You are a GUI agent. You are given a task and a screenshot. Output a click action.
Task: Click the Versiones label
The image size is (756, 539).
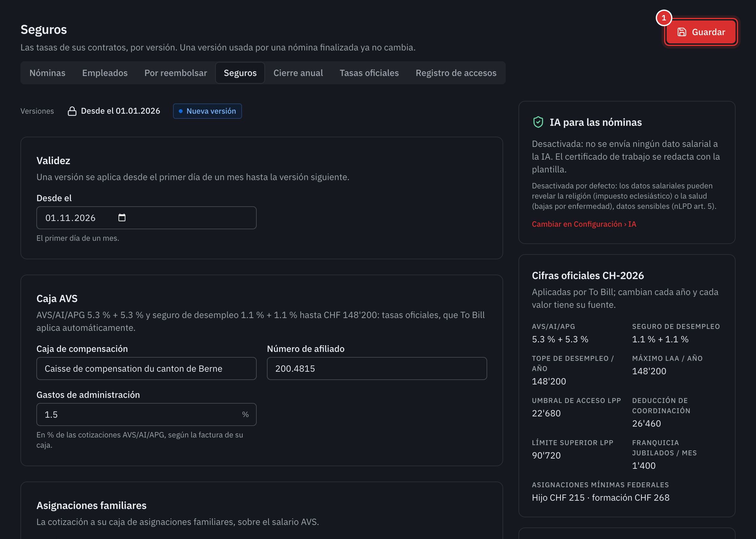coord(37,111)
